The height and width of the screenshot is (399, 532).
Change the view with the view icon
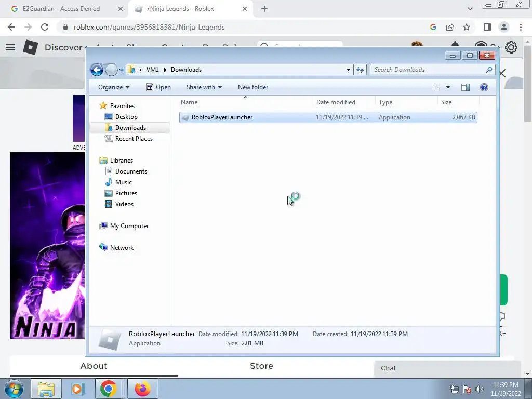436,87
